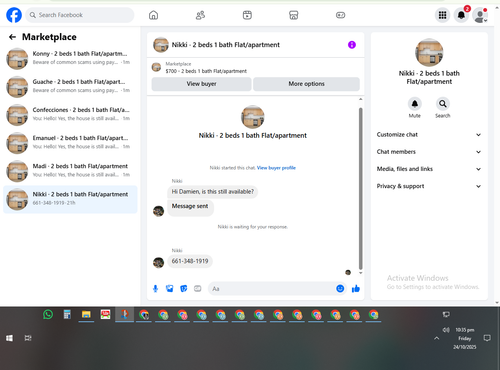Expand Customize chat section

[429, 135]
